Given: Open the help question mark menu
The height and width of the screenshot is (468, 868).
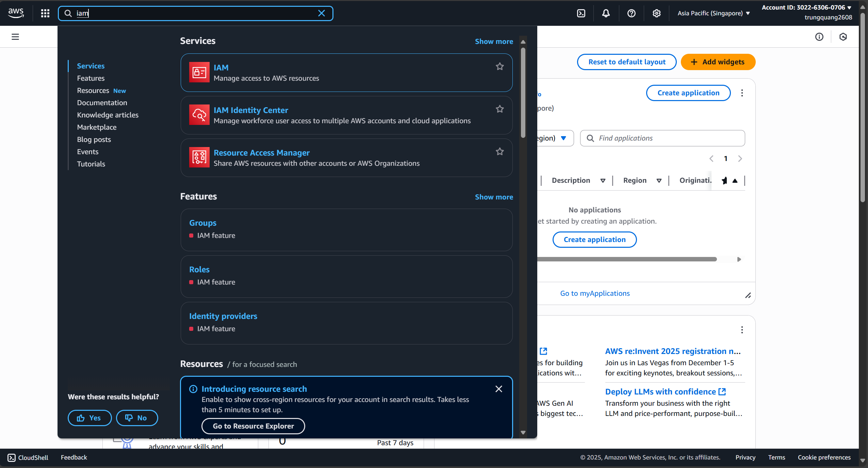Looking at the screenshot, I should coord(631,13).
